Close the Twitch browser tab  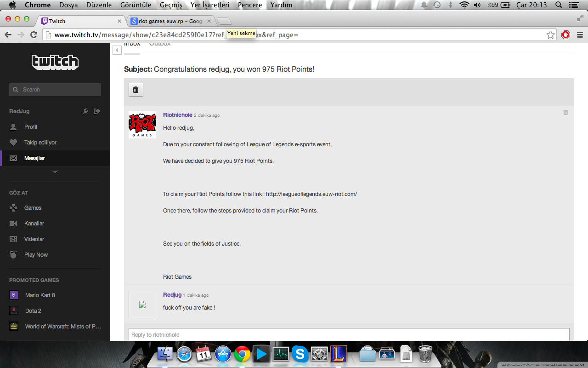pos(119,21)
